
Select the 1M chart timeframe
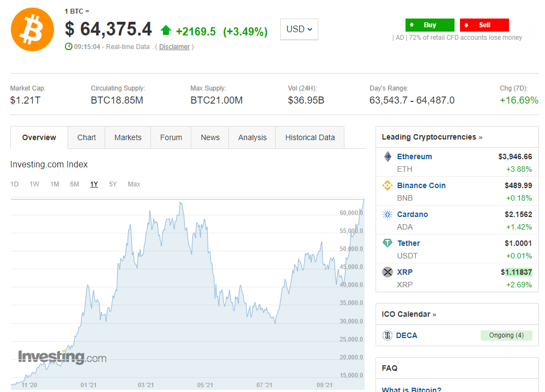coord(55,184)
